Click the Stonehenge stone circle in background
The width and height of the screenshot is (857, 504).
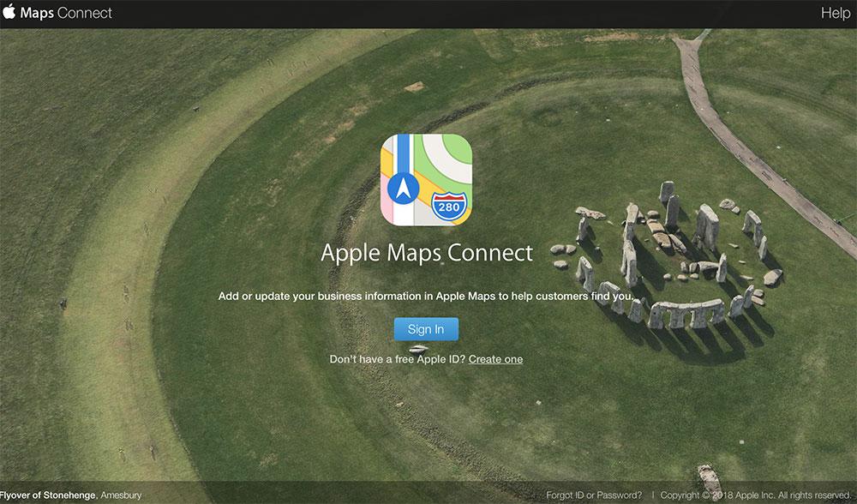[667, 257]
